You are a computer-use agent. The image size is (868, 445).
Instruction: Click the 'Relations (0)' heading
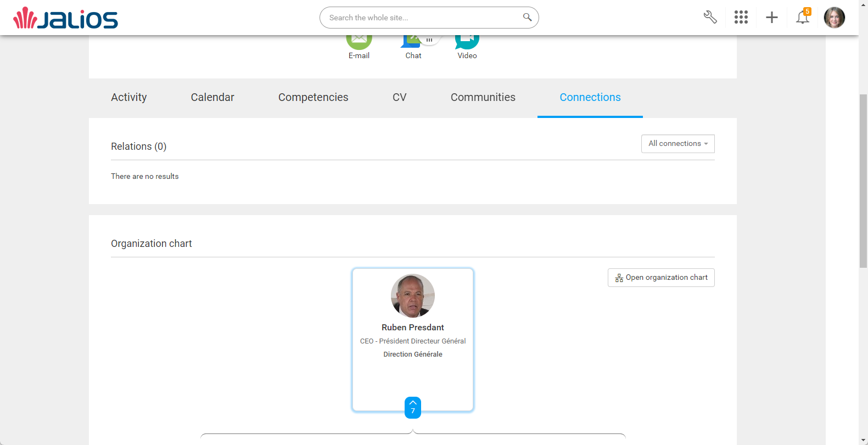(x=139, y=147)
